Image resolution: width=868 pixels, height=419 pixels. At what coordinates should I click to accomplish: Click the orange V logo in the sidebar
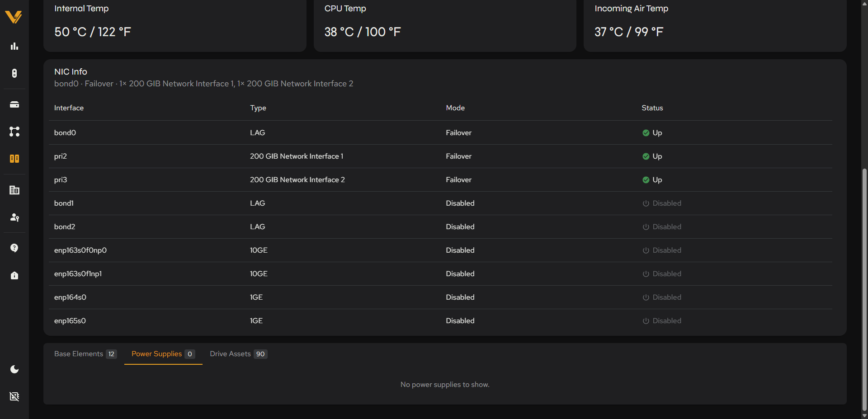click(x=14, y=17)
